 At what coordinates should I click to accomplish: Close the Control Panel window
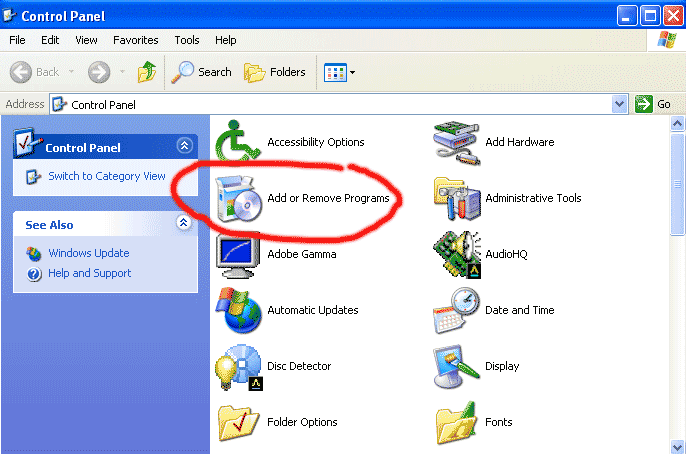coord(674,16)
